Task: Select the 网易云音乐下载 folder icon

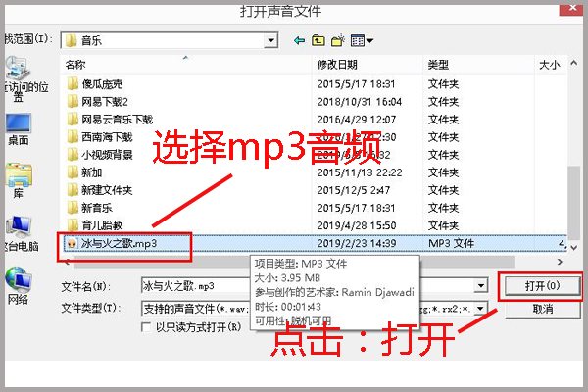Action: [73, 119]
